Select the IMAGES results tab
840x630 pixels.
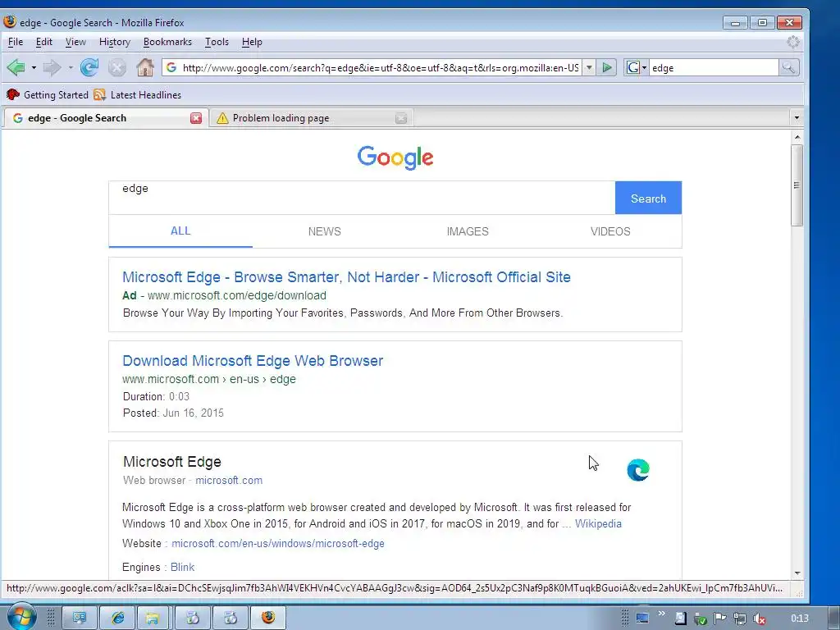point(467,231)
